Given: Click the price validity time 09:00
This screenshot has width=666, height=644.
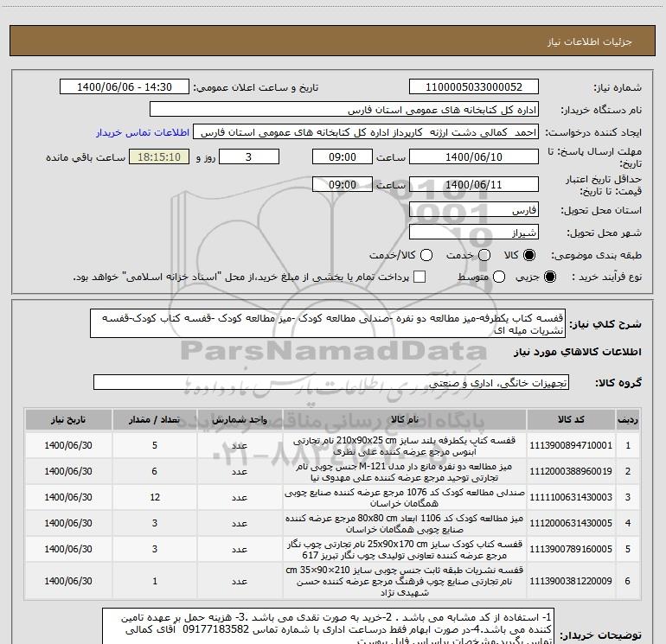Looking at the screenshot, I should pos(343,184).
